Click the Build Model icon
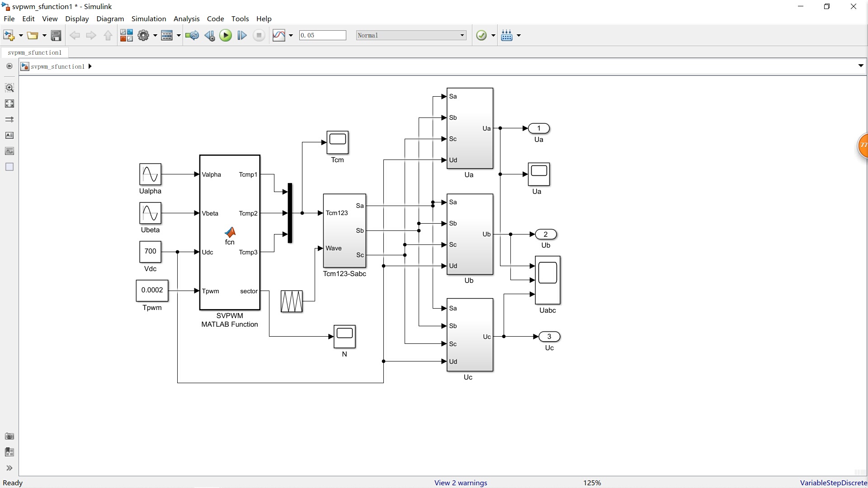The image size is (868, 488). 507,35
